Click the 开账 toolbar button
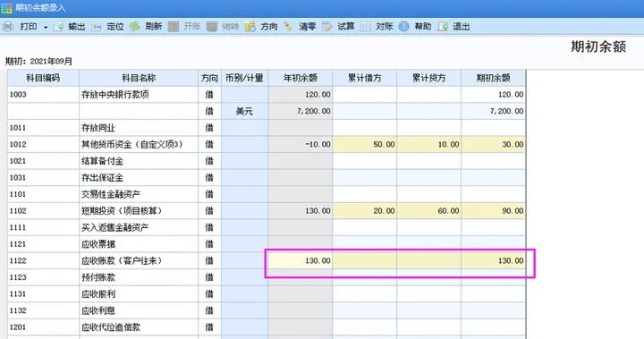 coord(184,27)
